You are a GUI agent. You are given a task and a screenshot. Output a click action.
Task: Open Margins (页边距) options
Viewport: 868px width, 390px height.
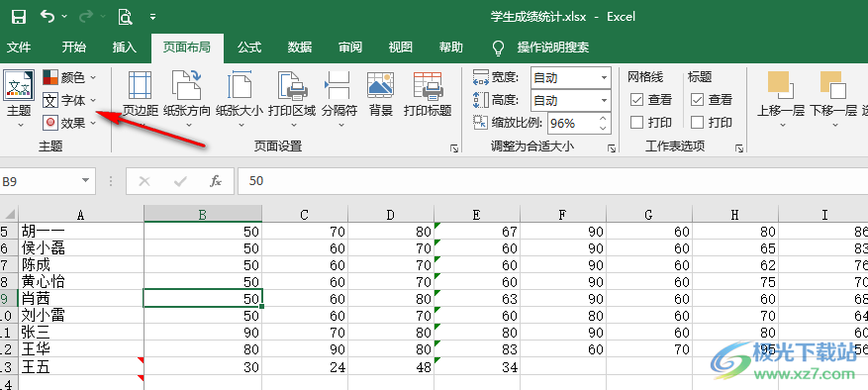coord(141,100)
